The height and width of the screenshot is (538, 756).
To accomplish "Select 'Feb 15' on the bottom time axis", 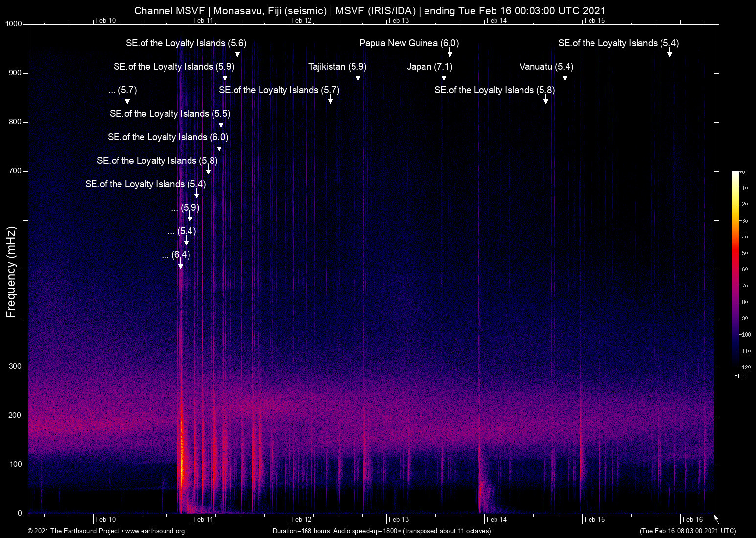I will point(594,520).
